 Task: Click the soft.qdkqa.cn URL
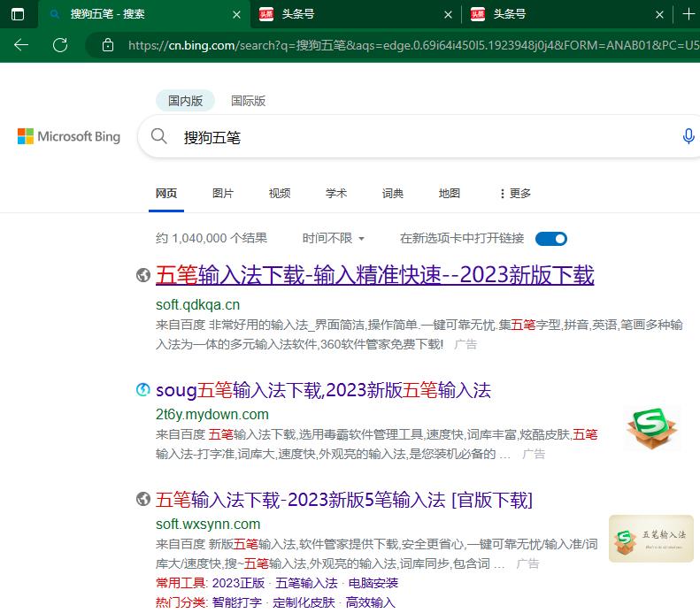[x=197, y=304]
